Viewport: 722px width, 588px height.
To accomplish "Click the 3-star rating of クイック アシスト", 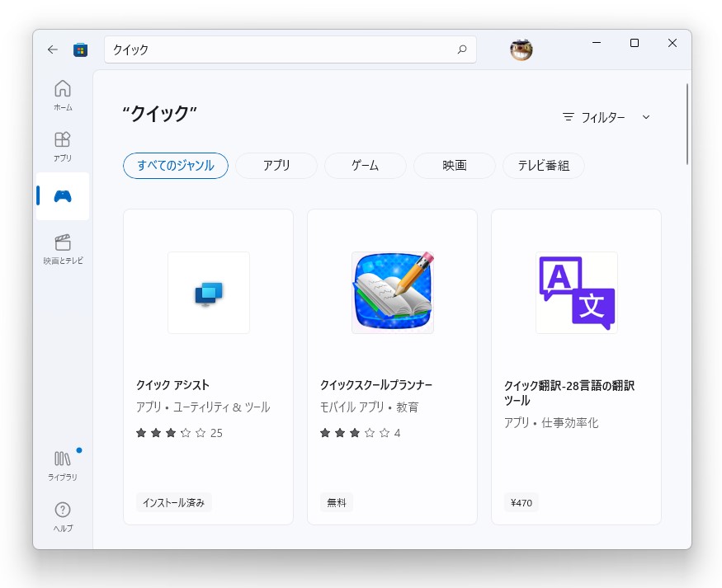I will click(x=168, y=433).
